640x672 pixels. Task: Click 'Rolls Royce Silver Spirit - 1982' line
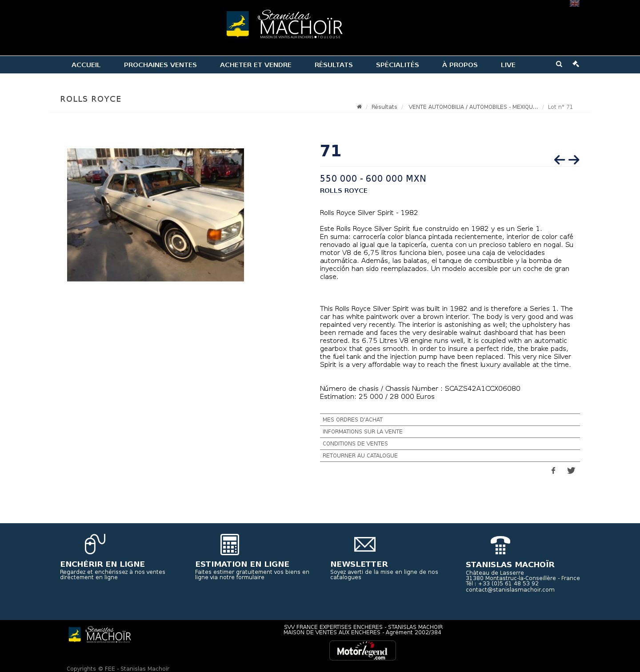pyautogui.click(x=369, y=213)
